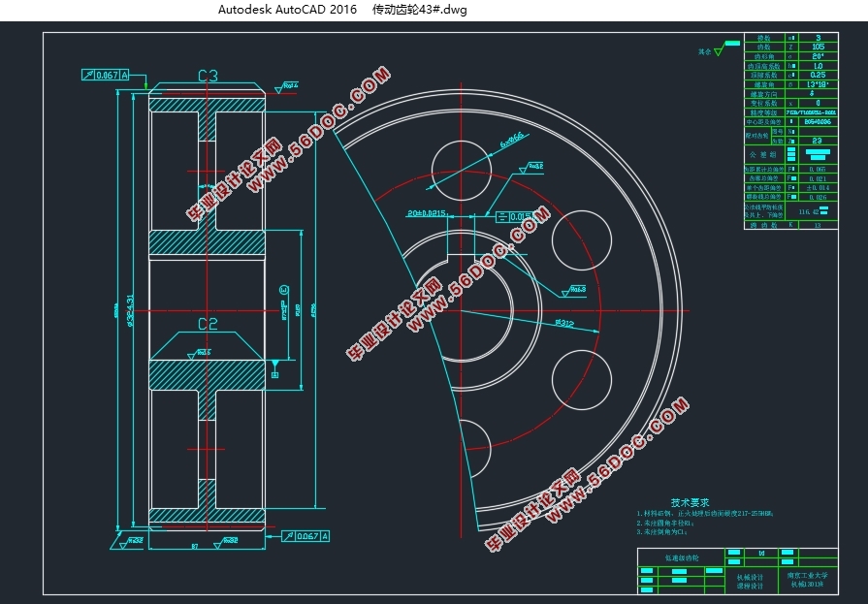Select the C2 chamfer label
868x604 pixels.
[x=208, y=323]
